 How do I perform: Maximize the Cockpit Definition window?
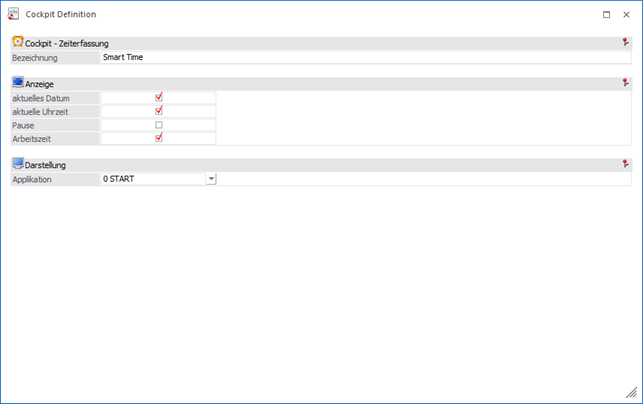(606, 15)
